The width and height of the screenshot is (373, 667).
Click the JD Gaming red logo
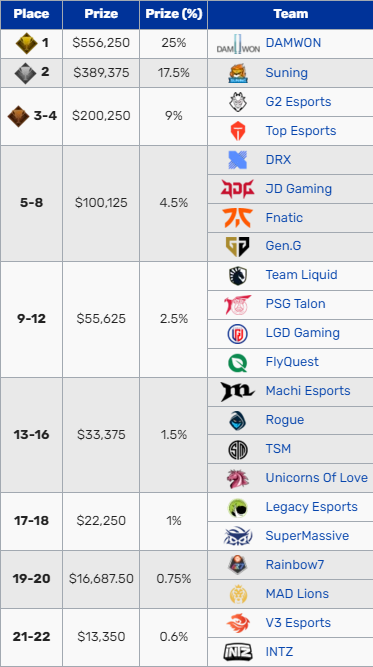pyautogui.click(x=238, y=189)
